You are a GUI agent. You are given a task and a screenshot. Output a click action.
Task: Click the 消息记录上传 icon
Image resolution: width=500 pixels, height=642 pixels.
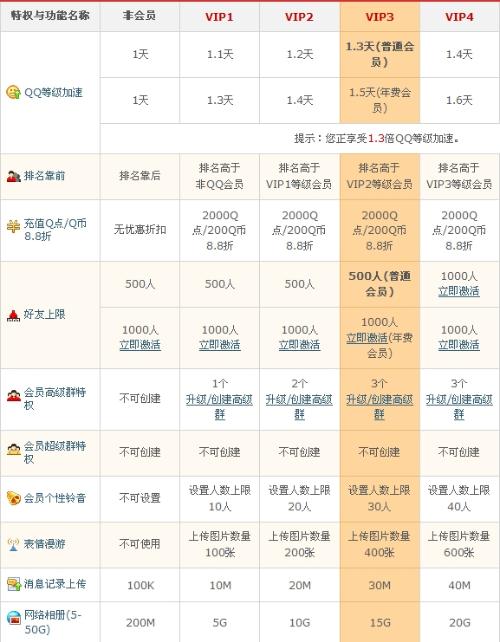coord(14,584)
